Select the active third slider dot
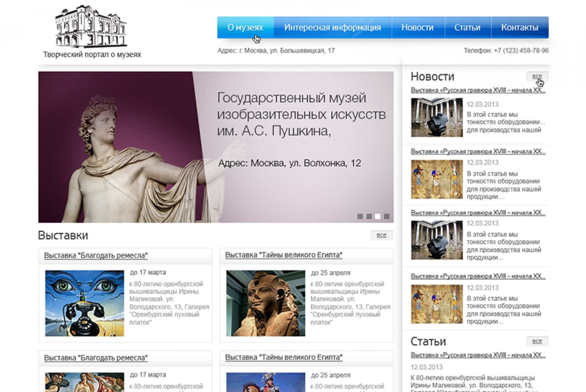586x392 pixels. pyautogui.click(x=378, y=216)
